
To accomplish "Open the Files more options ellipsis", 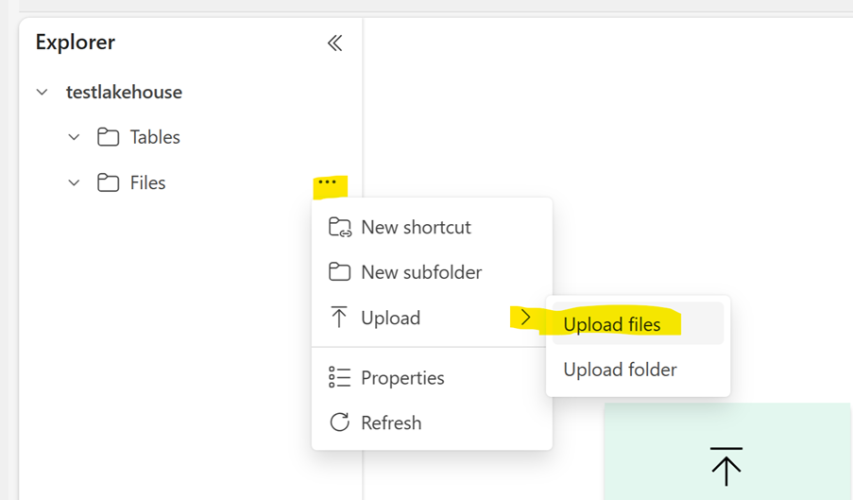I will click(x=327, y=182).
